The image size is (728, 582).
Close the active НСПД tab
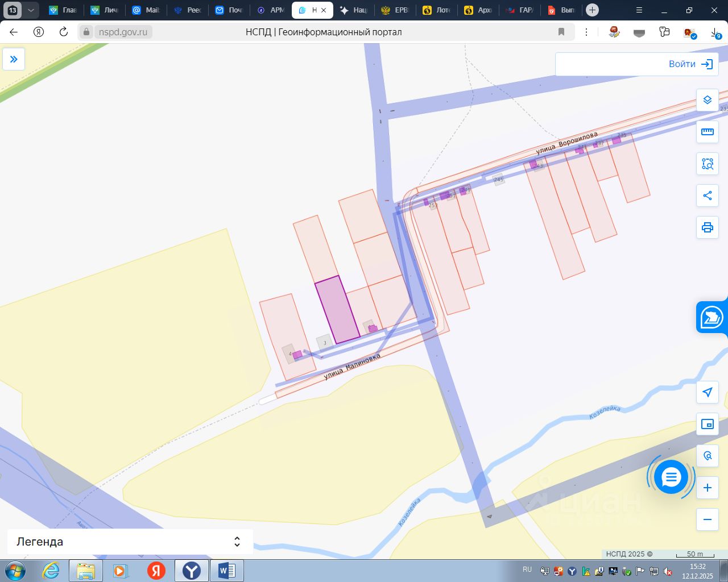coord(324,10)
